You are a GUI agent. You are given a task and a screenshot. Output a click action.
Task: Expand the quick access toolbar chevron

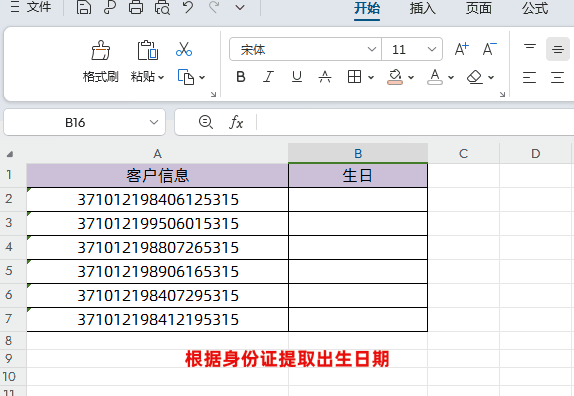(x=240, y=7)
